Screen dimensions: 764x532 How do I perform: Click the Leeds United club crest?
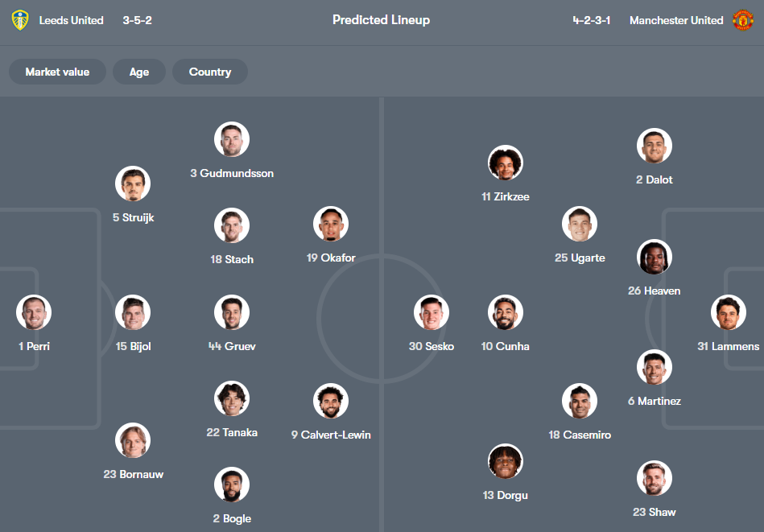pos(19,19)
